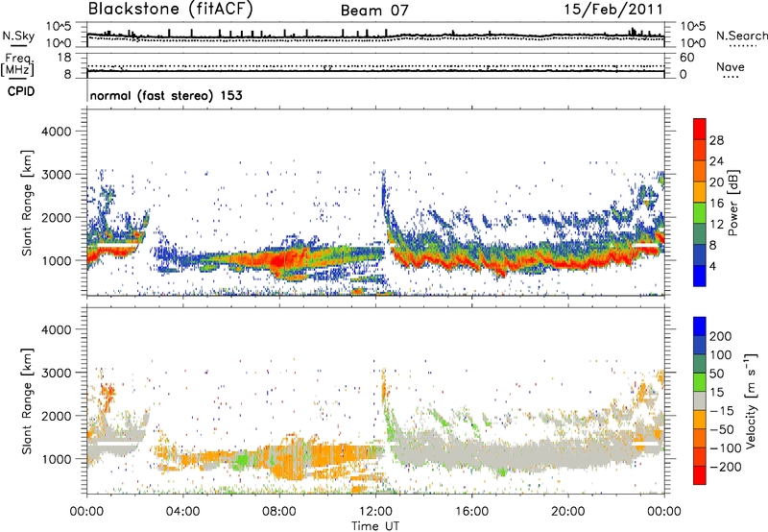
Task: Pick the light green segment of Power color bar
Action: (x=700, y=213)
